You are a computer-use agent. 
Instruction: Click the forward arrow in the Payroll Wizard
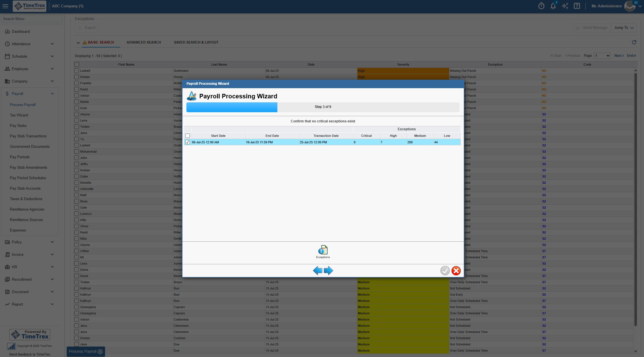coord(328,271)
